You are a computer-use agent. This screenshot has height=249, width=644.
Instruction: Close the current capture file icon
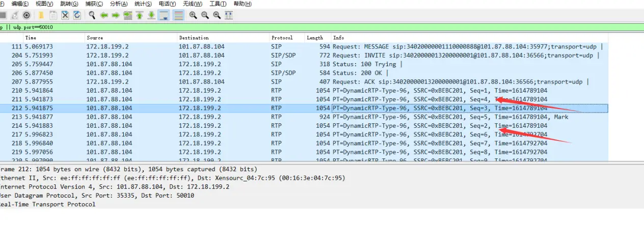(x=65, y=15)
